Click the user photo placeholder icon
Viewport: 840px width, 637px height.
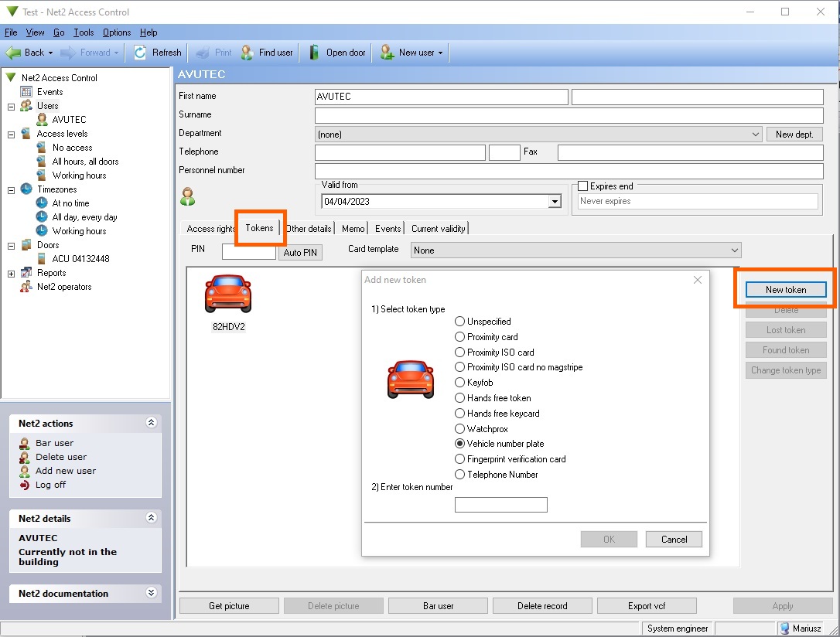(x=187, y=197)
